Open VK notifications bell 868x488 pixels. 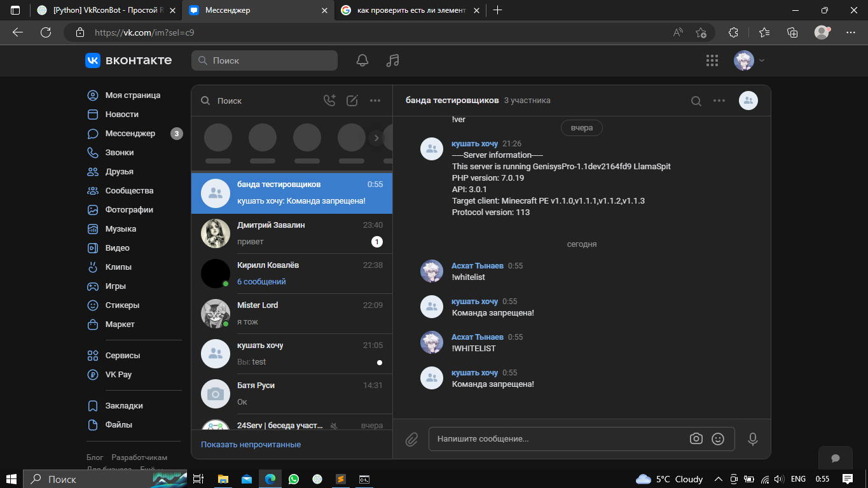[x=362, y=60]
